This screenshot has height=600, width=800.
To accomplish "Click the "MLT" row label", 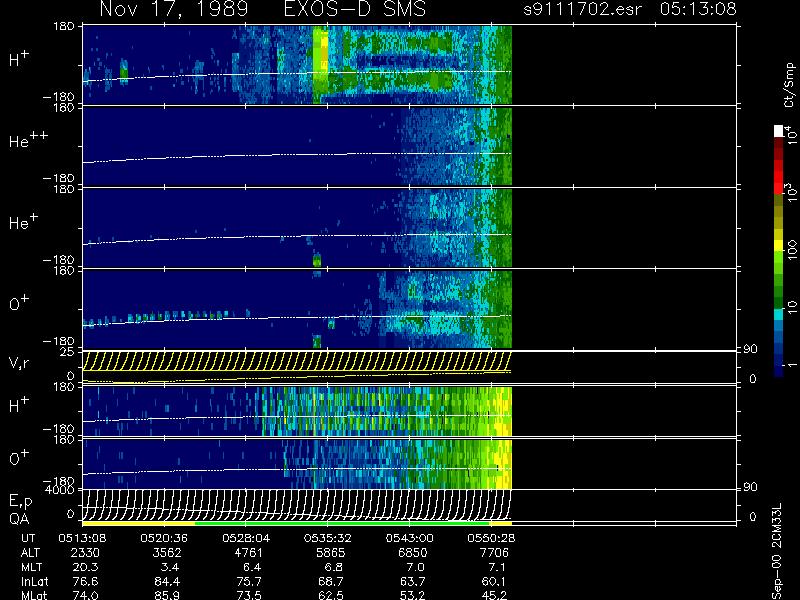I will click(x=31, y=567).
